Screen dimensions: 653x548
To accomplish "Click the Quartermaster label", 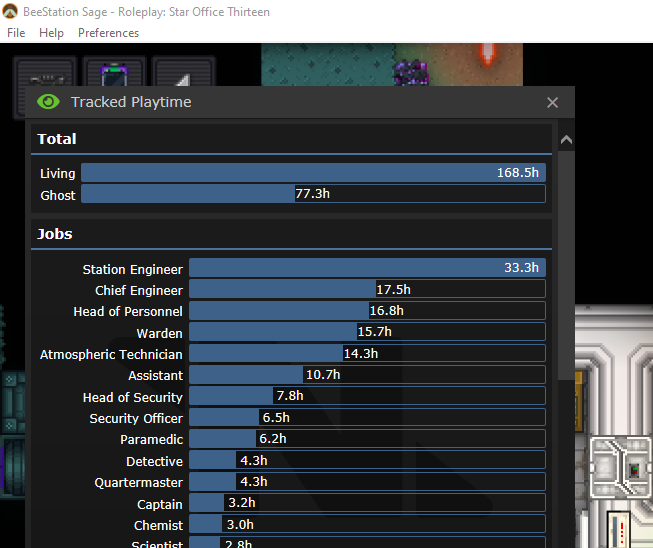I will [x=139, y=483].
